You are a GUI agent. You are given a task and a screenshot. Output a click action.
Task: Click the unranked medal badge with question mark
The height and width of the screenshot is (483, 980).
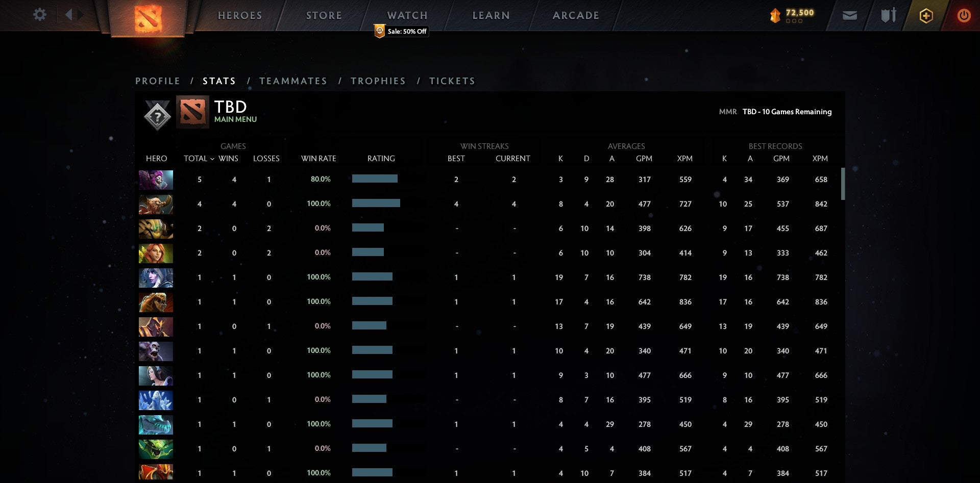click(x=156, y=115)
